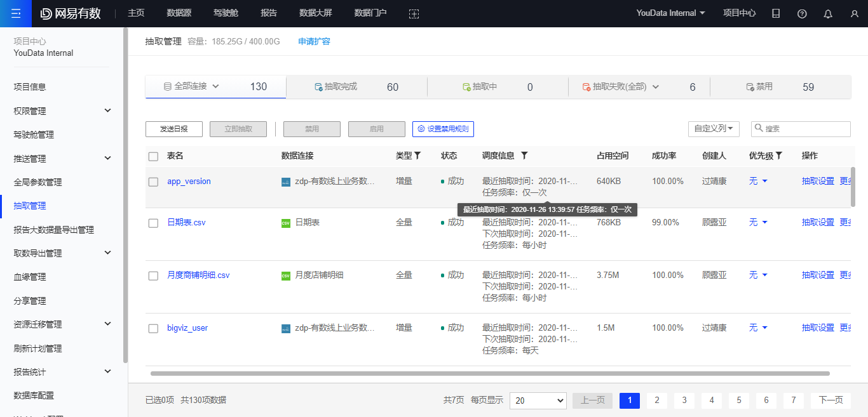Click the zdp connection icon for app_version
Screen dimensions: 868x417
tap(286, 182)
